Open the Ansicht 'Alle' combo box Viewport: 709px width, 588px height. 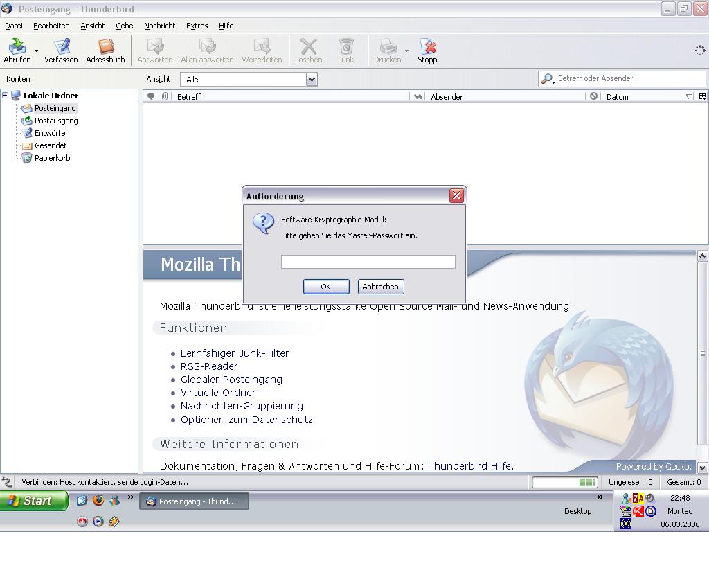click(249, 80)
